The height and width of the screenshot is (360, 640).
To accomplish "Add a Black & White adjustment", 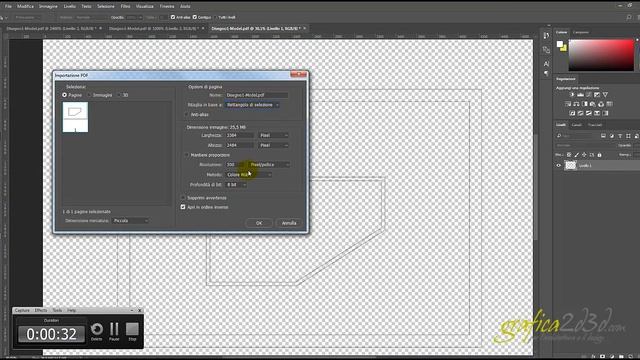I will 584,104.
